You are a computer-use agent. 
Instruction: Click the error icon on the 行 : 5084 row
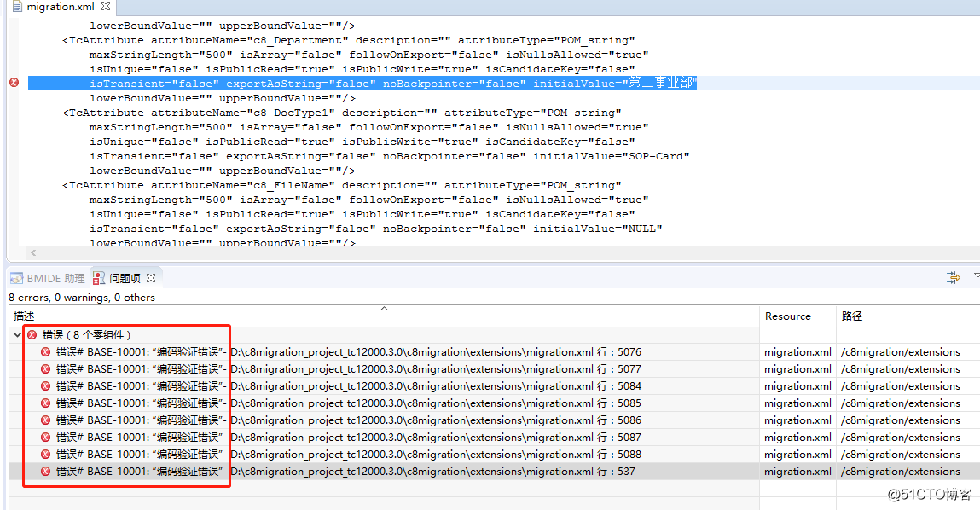(x=45, y=386)
